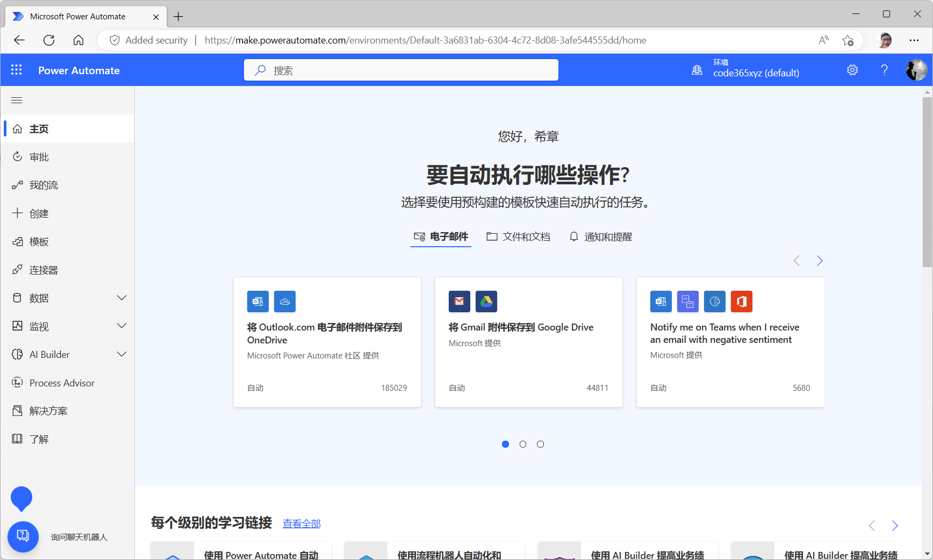This screenshot has width=933, height=560.
Task: Click the scrollbar down arrow
Action: click(927, 554)
